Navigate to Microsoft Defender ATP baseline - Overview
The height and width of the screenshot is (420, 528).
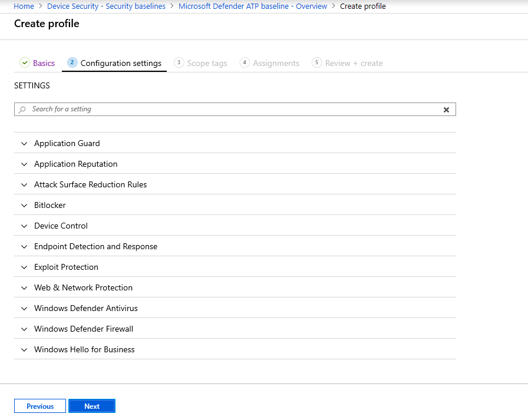[253, 6]
